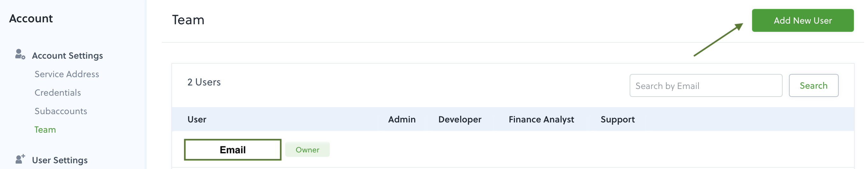Click the Account heading in the sidebar

(x=31, y=18)
